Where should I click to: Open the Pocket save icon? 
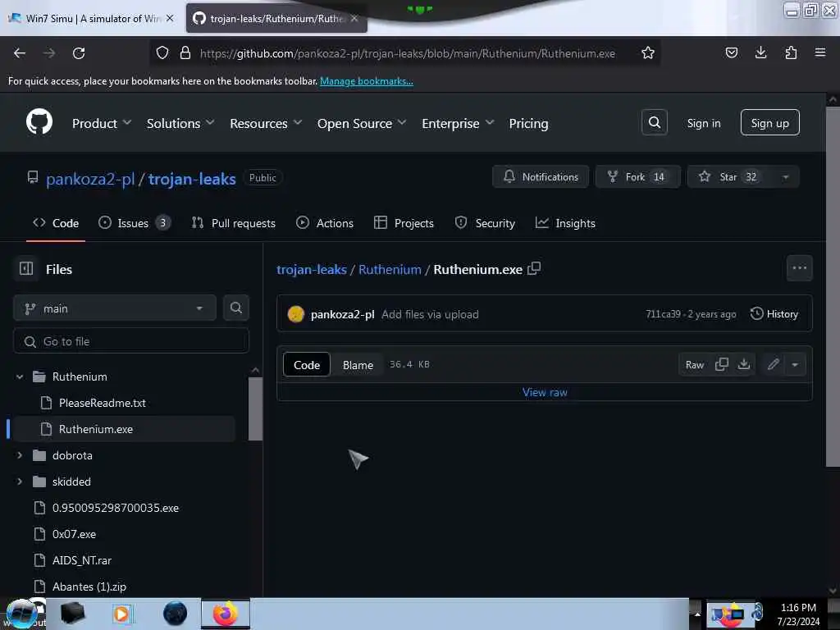tap(731, 52)
